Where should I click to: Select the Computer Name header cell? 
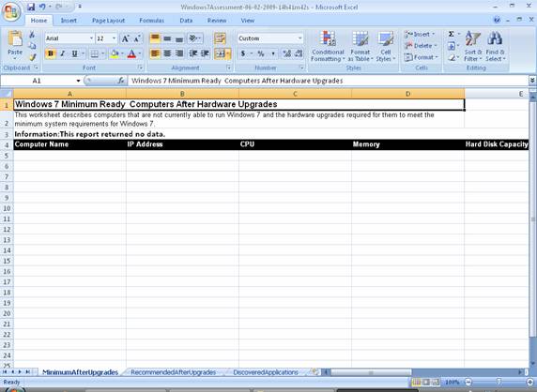pyautogui.click(x=69, y=144)
